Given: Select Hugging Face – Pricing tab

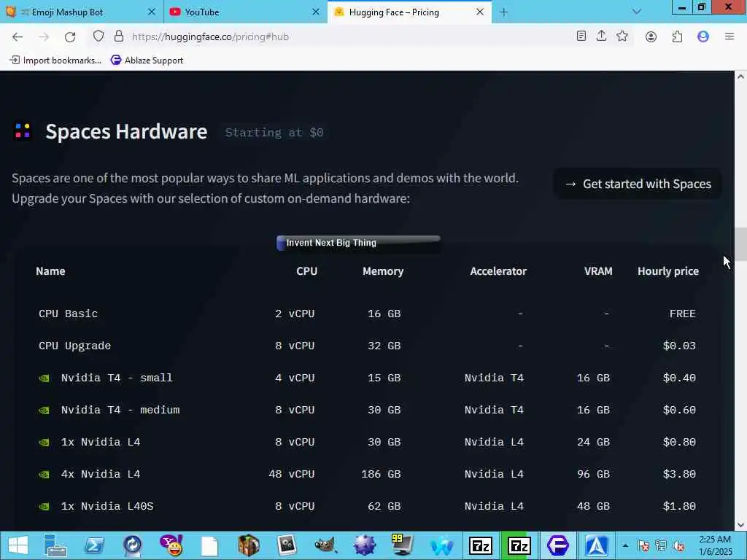Looking at the screenshot, I should click(394, 12).
